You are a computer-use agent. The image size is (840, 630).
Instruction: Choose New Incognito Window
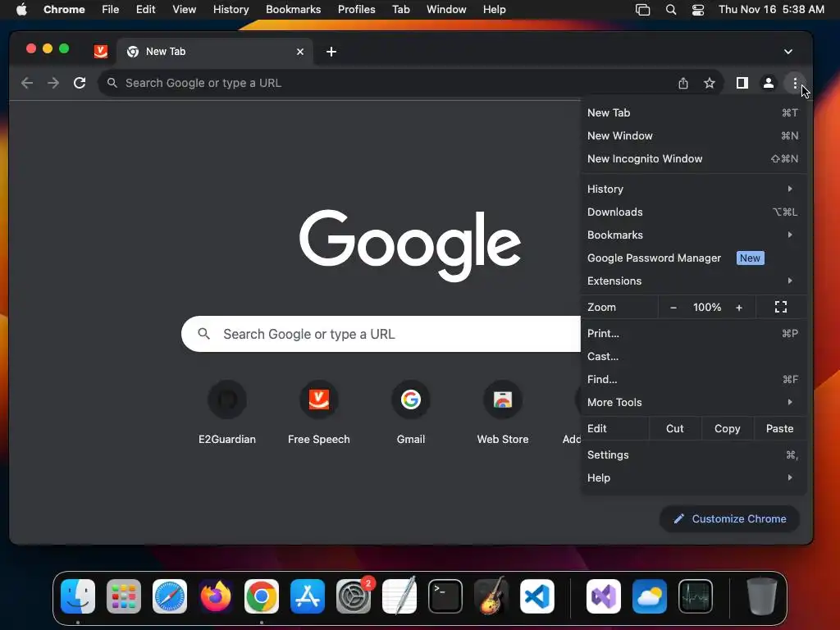click(x=693, y=158)
